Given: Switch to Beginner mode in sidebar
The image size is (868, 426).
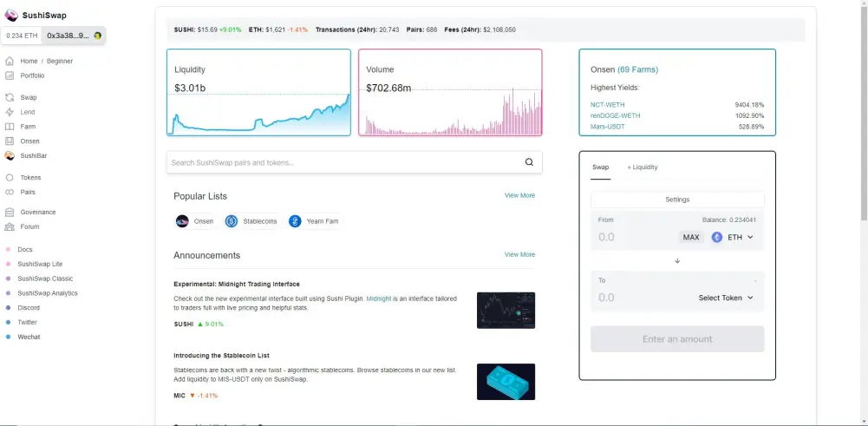Looking at the screenshot, I should (60, 61).
